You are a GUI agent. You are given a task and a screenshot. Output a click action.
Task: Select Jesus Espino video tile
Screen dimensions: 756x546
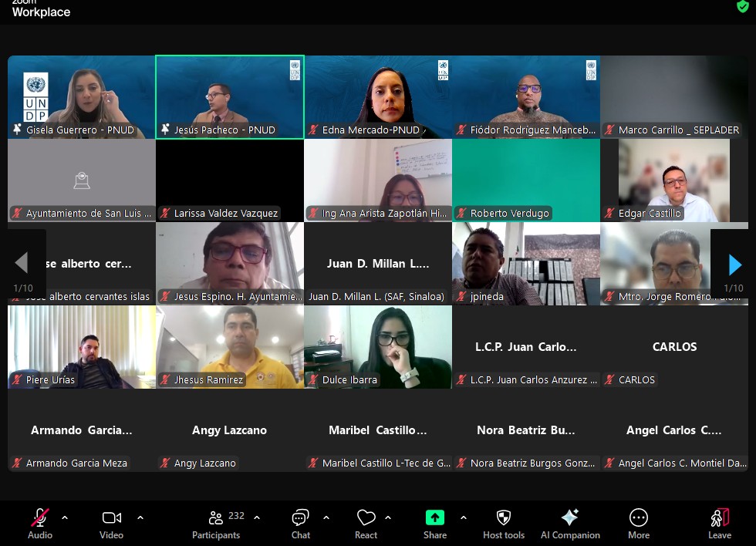point(230,264)
